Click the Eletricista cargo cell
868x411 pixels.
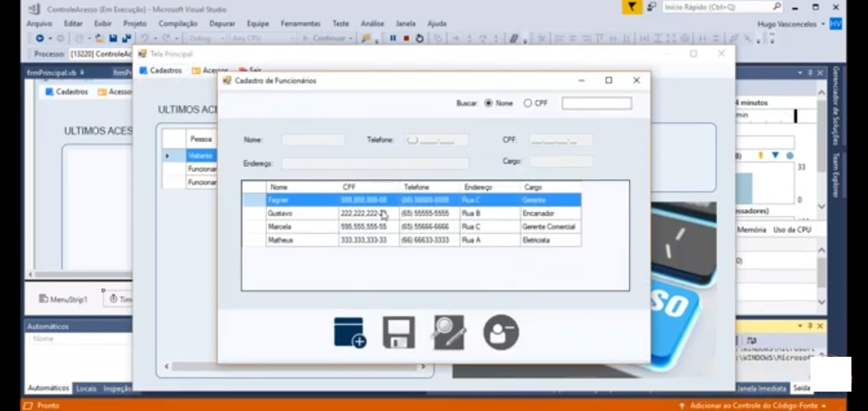(550, 240)
